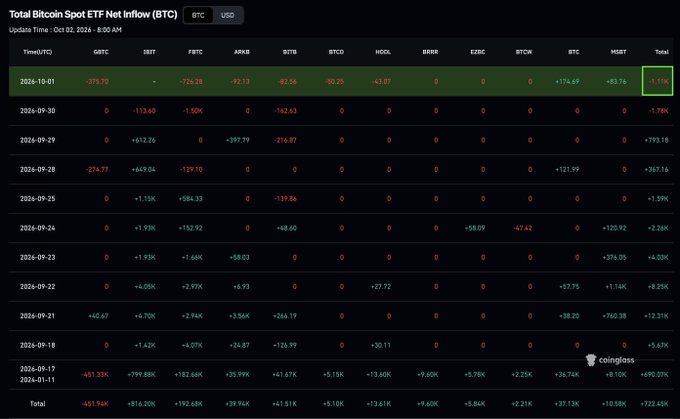The height and width of the screenshot is (419, 680).
Task: Click the Total row label at bottom
Action: (38, 404)
